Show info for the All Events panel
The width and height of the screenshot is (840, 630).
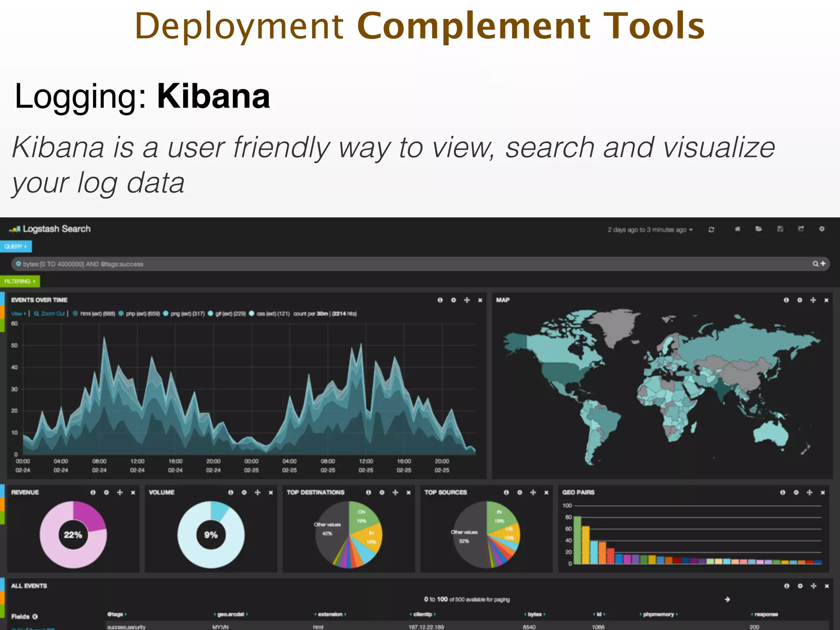pos(787,586)
